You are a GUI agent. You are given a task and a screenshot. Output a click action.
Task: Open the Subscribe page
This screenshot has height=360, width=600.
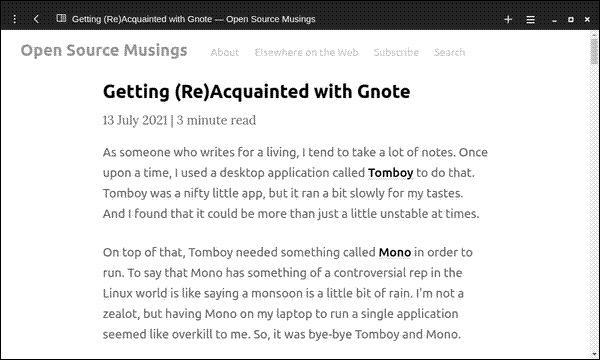396,52
